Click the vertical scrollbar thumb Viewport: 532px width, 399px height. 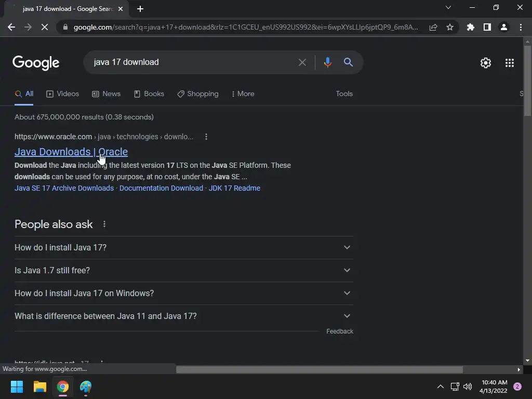(x=527, y=81)
